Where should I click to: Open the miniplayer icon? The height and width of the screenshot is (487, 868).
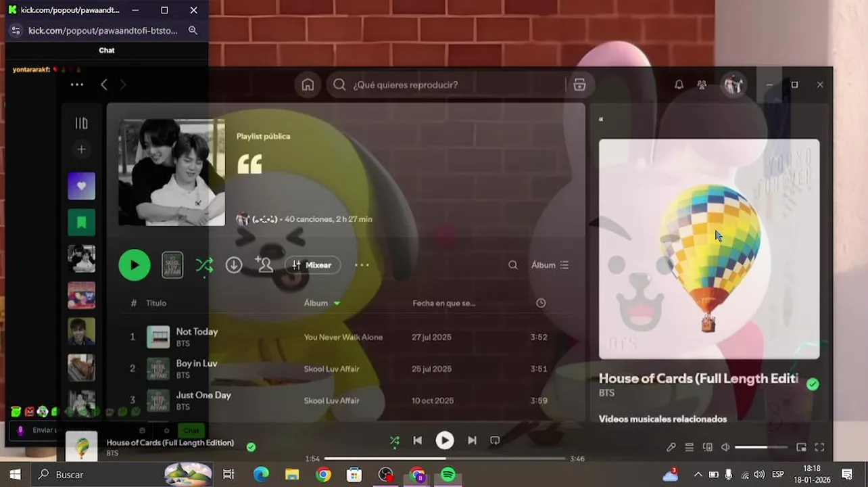point(801,447)
